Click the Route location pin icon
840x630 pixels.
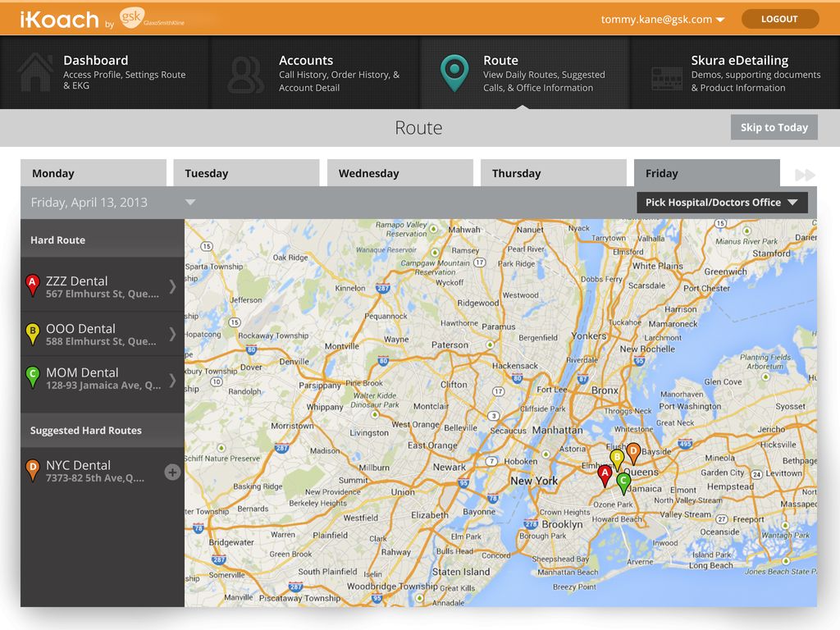pos(454,73)
